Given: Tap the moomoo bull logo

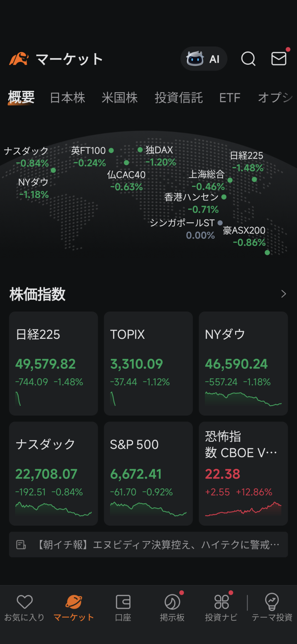Looking at the screenshot, I should (19, 59).
